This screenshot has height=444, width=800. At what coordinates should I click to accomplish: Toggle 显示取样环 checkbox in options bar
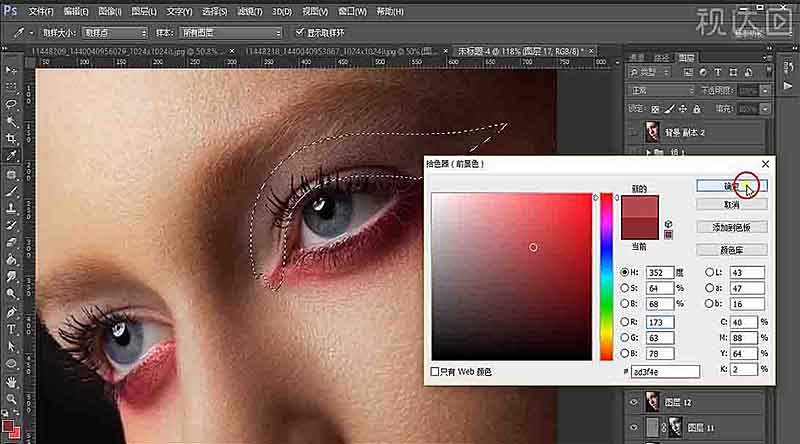pyautogui.click(x=299, y=32)
